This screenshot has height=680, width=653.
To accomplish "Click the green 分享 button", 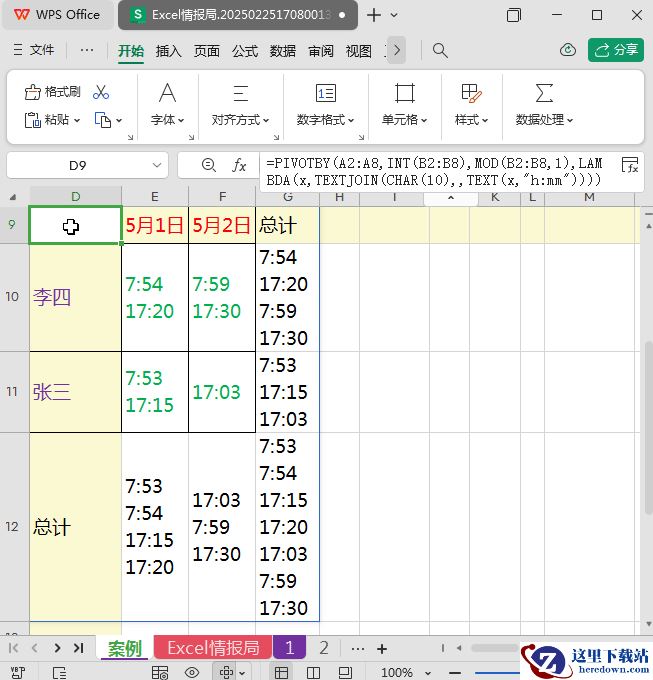I will (x=616, y=50).
